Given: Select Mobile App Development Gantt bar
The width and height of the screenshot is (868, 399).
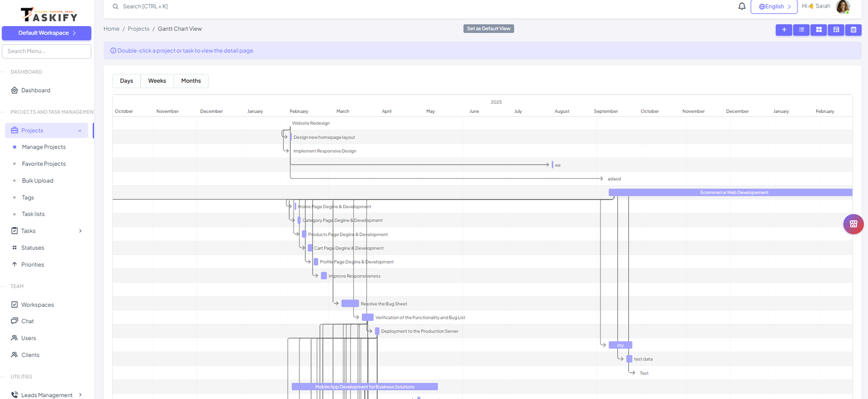Looking at the screenshot, I should click(x=365, y=387).
